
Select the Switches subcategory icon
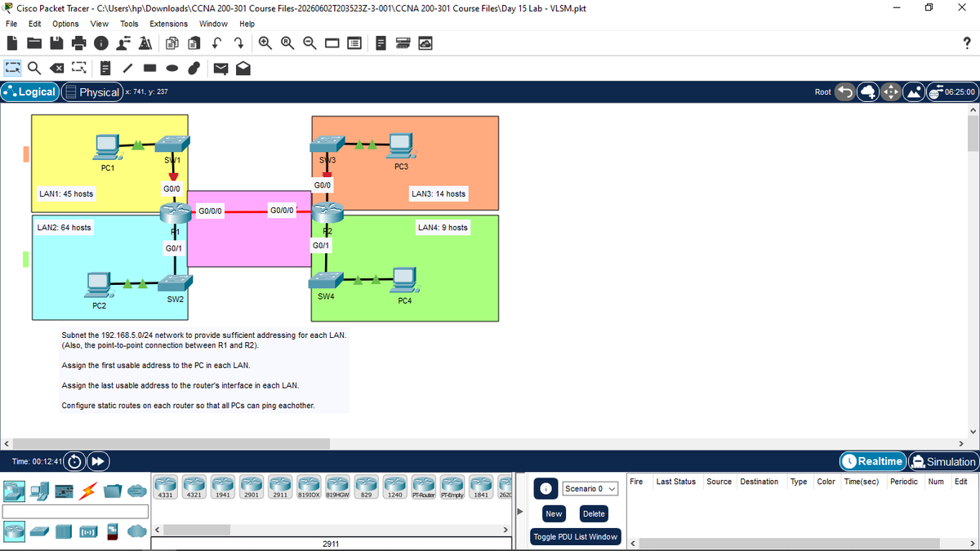41,531
